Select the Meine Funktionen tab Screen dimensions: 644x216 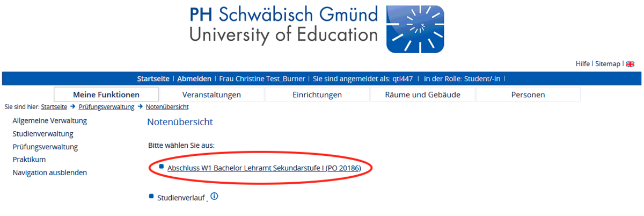(x=106, y=95)
